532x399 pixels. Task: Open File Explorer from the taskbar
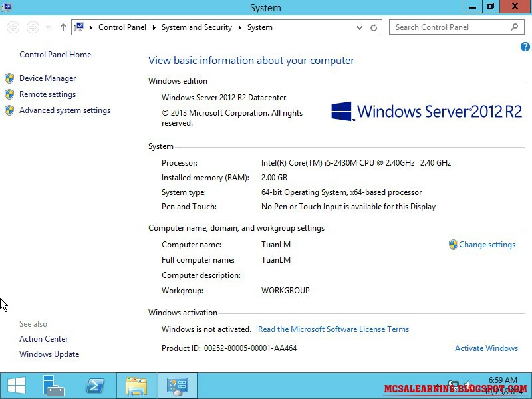tap(136, 385)
